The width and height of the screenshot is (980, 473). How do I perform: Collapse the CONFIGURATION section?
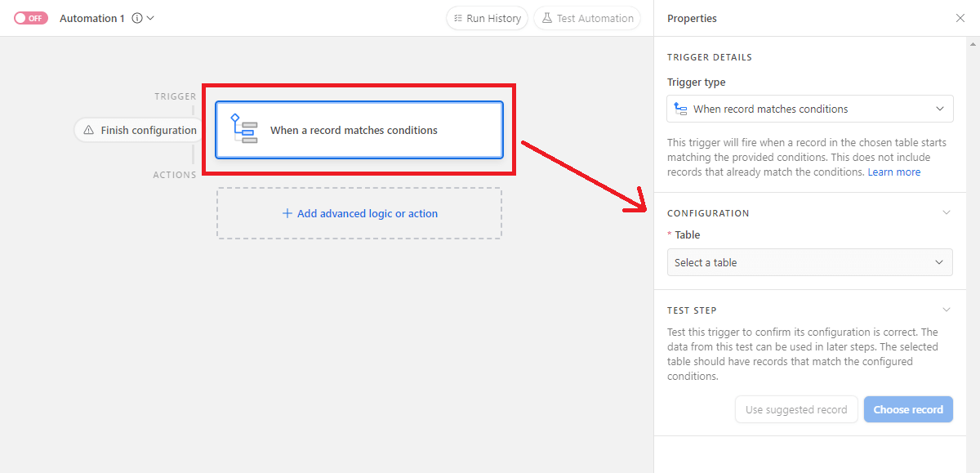(x=946, y=212)
